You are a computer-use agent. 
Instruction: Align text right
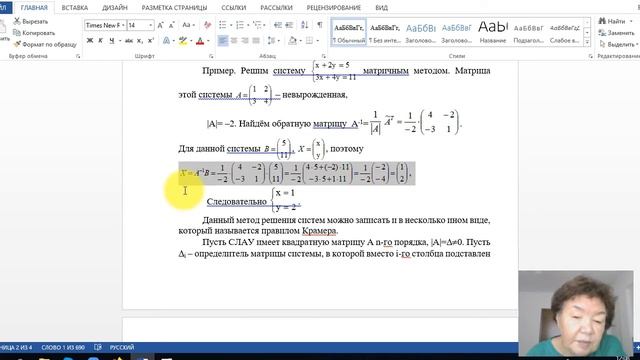click(245, 40)
